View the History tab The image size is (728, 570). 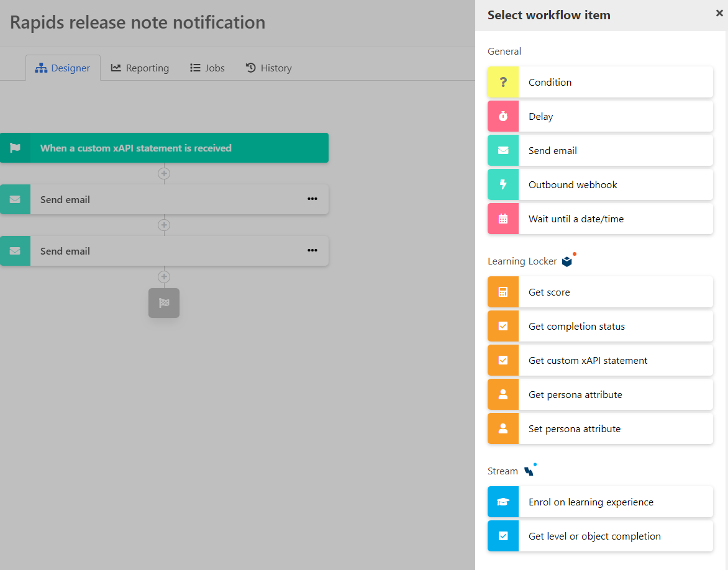[x=269, y=68]
